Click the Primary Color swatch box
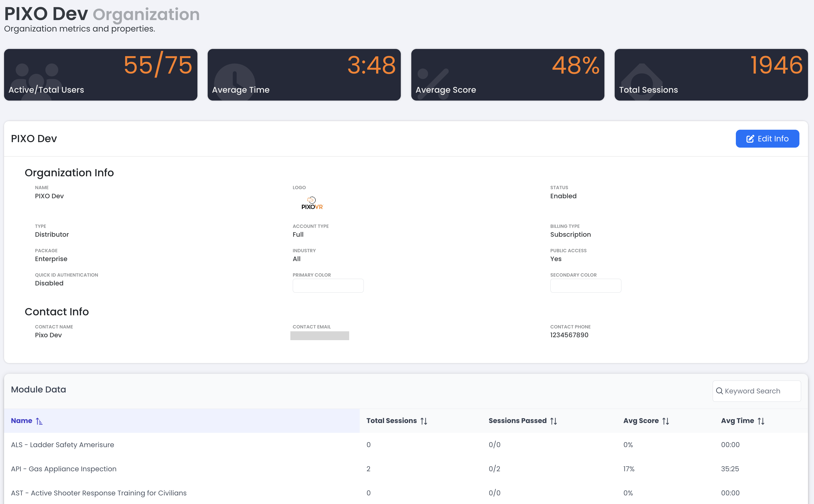The width and height of the screenshot is (814, 504). point(328,286)
